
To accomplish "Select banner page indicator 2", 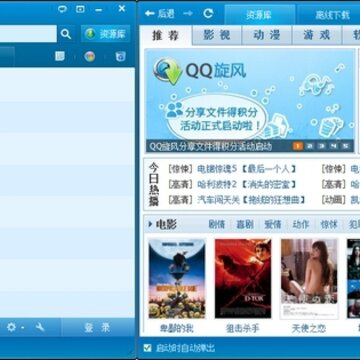I will [x=310, y=146].
